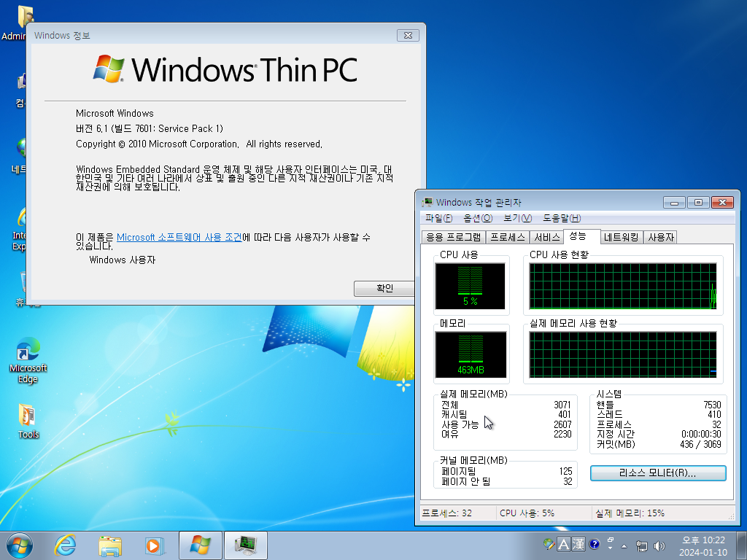Switch to the 네트워킹 tab
747x560 pixels.
622,237
